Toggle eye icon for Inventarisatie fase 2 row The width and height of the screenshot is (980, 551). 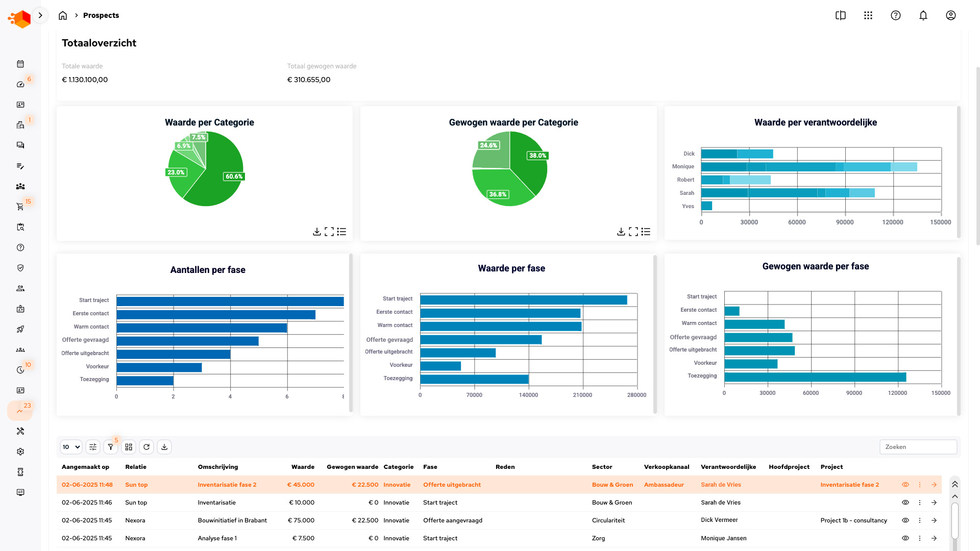point(905,485)
